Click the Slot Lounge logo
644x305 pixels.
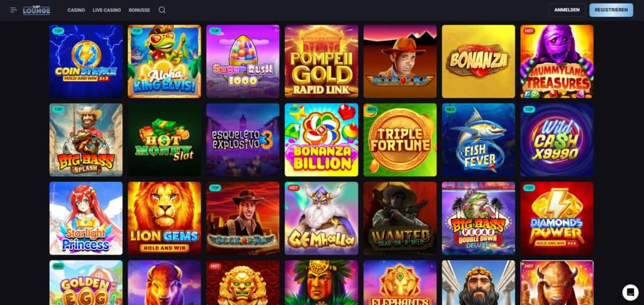click(x=36, y=10)
